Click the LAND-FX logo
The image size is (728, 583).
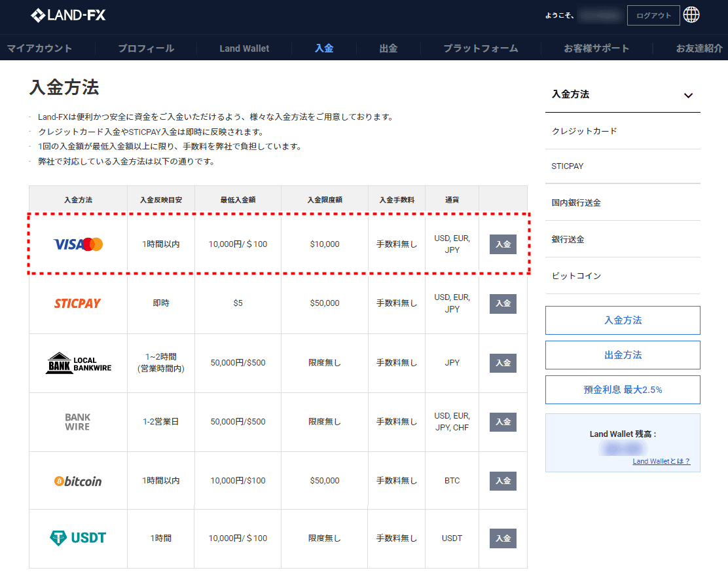coord(68,15)
